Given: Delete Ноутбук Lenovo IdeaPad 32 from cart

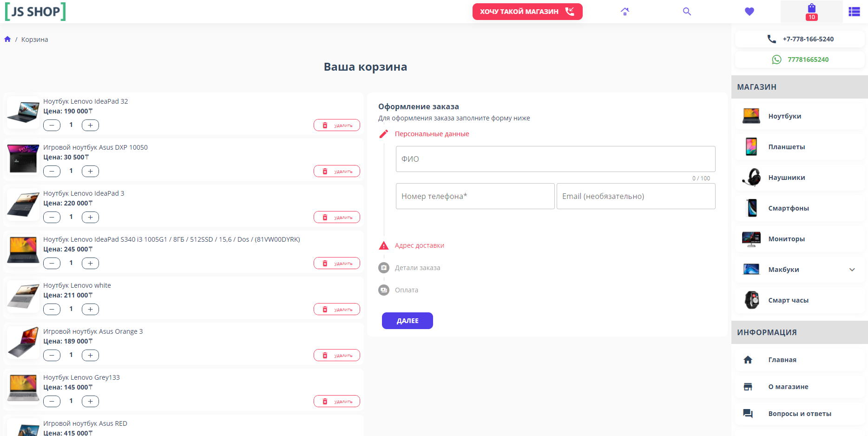Looking at the screenshot, I should pyautogui.click(x=337, y=125).
